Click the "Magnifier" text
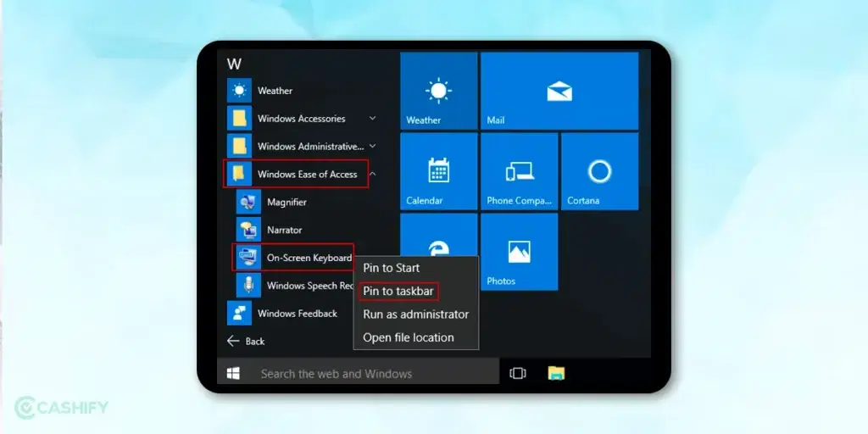868x434 pixels. coord(287,202)
